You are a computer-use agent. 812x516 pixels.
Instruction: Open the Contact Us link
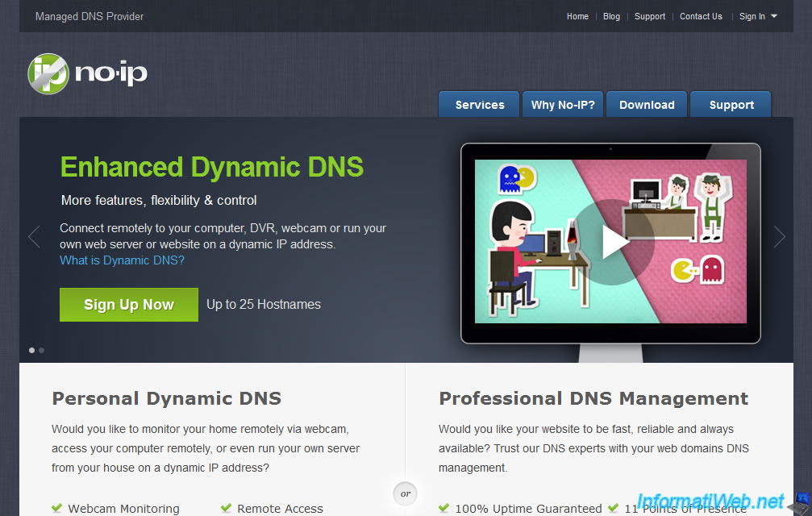701,16
